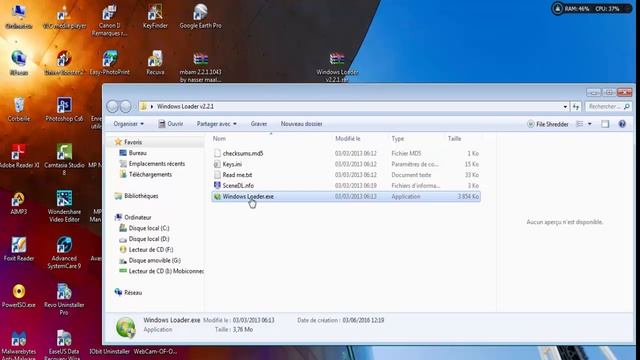
Task: Open the Organiser menu
Action: point(129,124)
